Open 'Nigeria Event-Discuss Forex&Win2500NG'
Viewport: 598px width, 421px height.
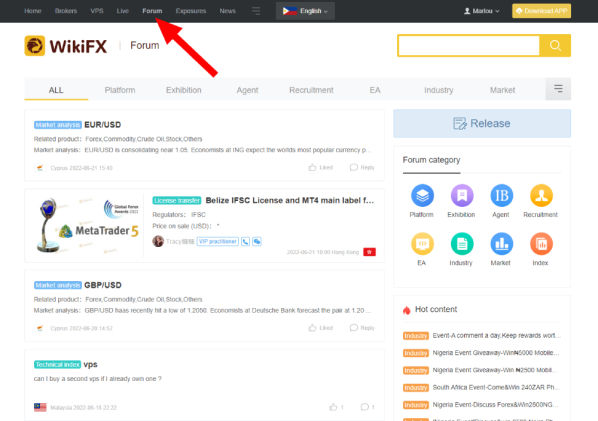coord(496,405)
